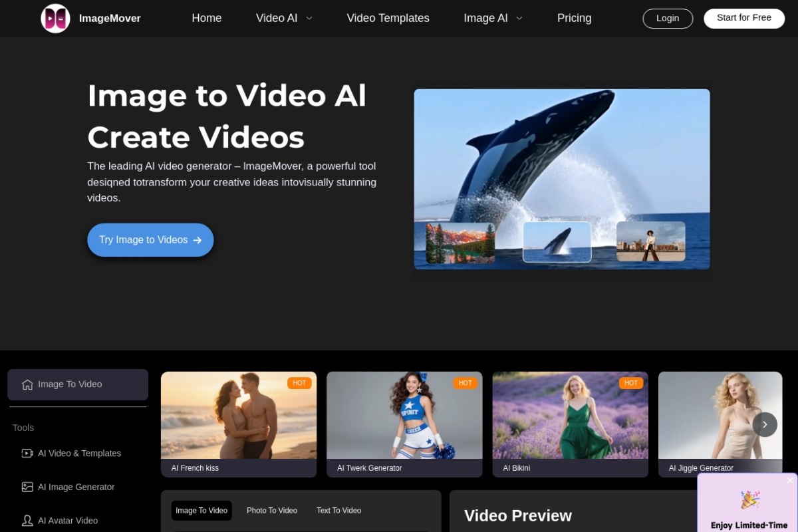The image size is (798, 532).
Task: Select the Text To Video tab
Action: [x=338, y=510]
